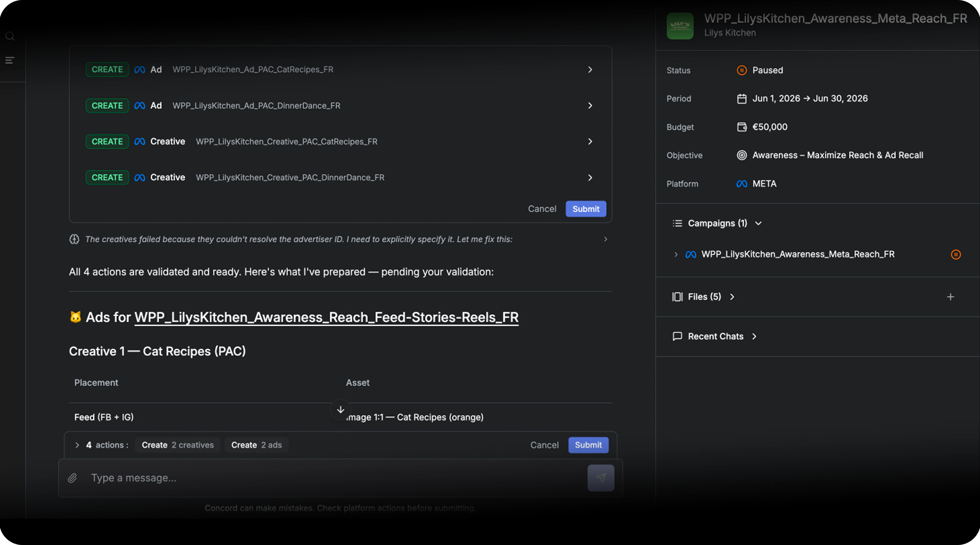Expand the Creative PAC_CatRecipes_FR row chevron
The height and width of the screenshot is (545, 980).
coord(590,142)
